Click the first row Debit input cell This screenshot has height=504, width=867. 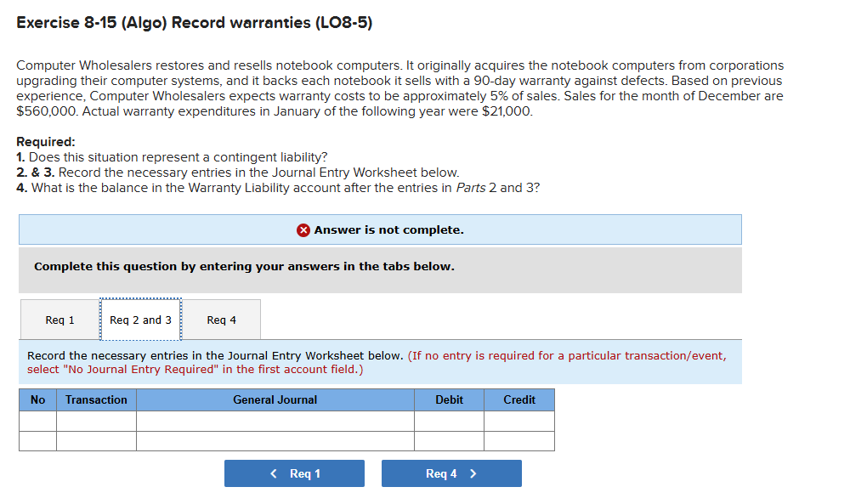pos(449,420)
